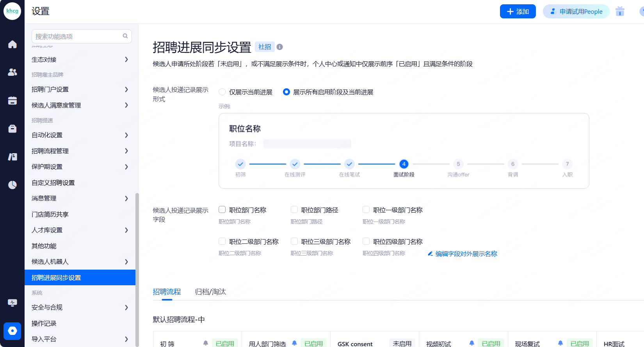
Task: Expand the 安全与合规 section
Action: pos(80,308)
